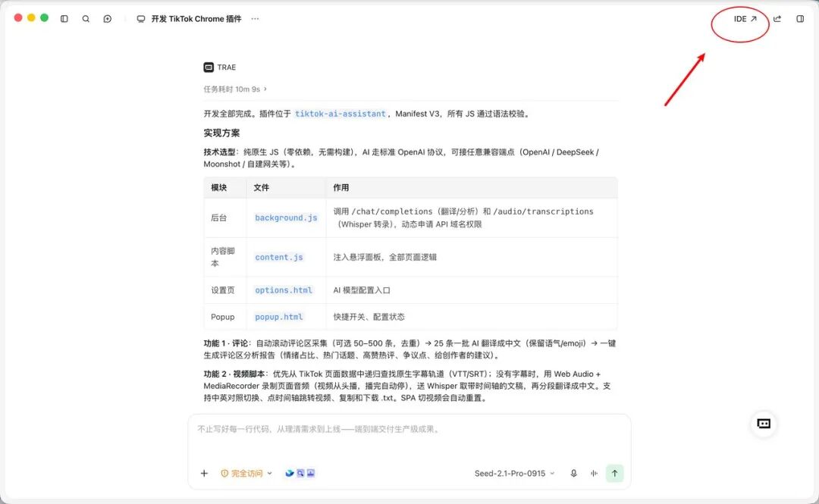The height and width of the screenshot is (504, 819).
Task: Open the three-dot more options menu
Action: pos(255,19)
